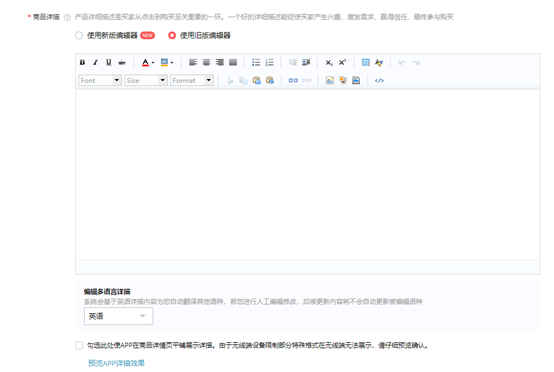The width and height of the screenshot is (554, 372).
Task: Apply subscript formatting
Action: (329, 63)
